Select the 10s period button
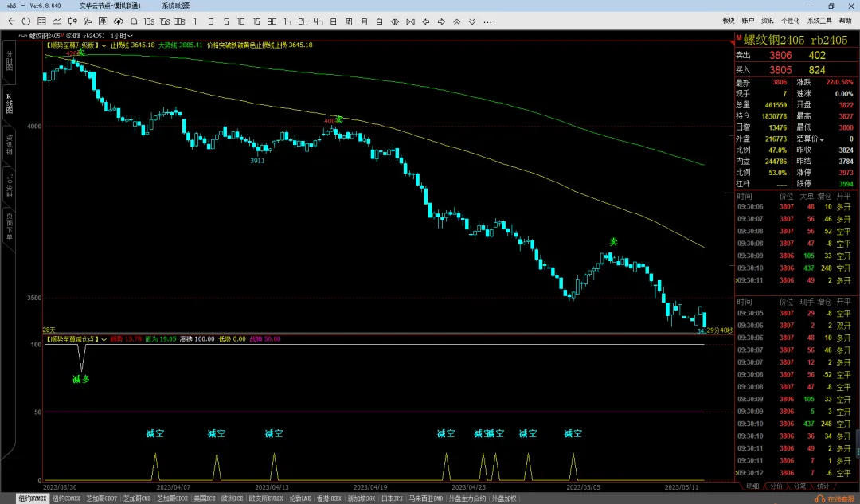 [149, 21]
